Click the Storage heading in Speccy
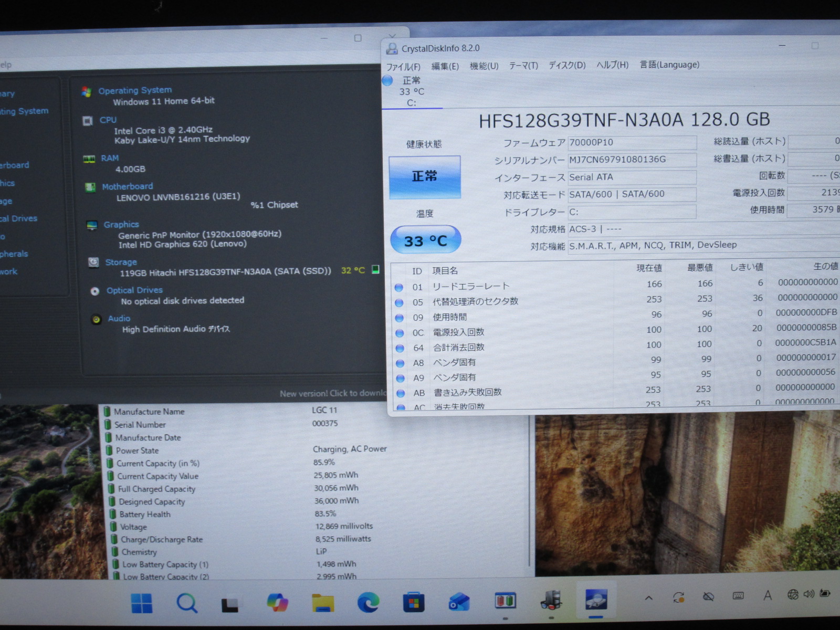Viewport: 840px width, 630px height. [121, 262]
